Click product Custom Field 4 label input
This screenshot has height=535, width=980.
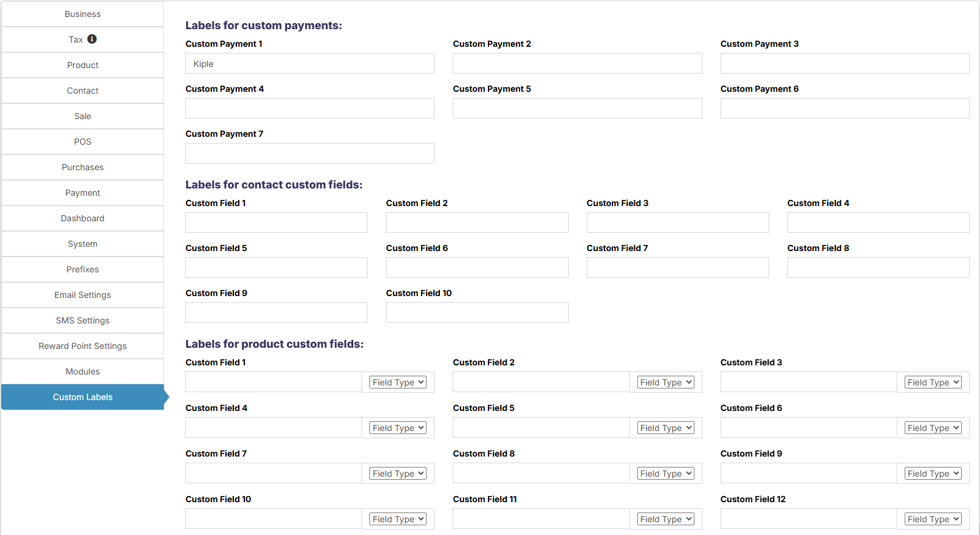pos(273,428)
